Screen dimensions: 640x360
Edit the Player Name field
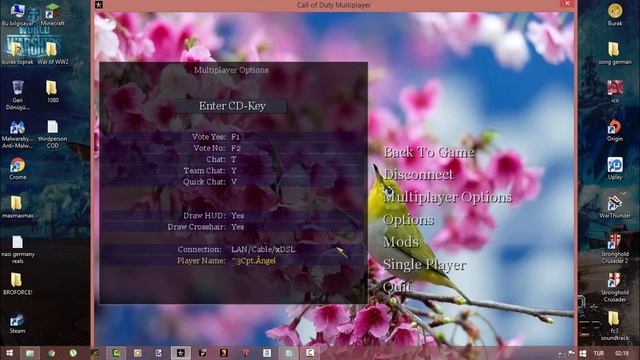coord(232,261)
